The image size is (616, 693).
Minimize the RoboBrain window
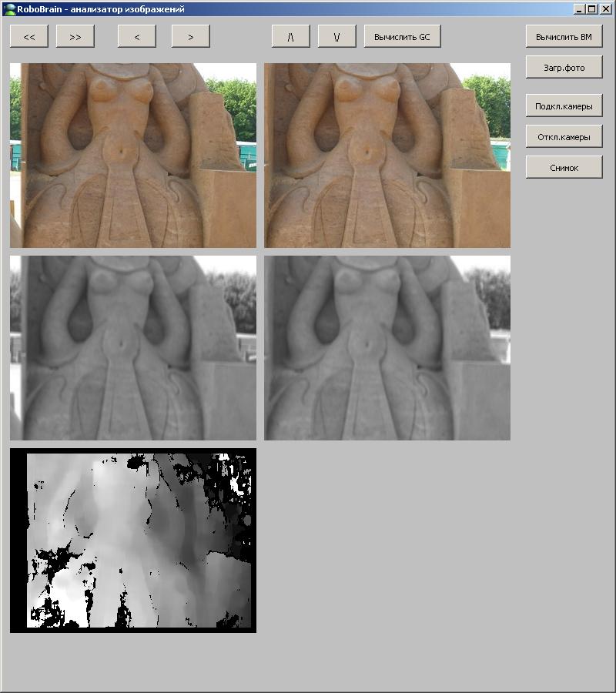(x=579, y=8)
